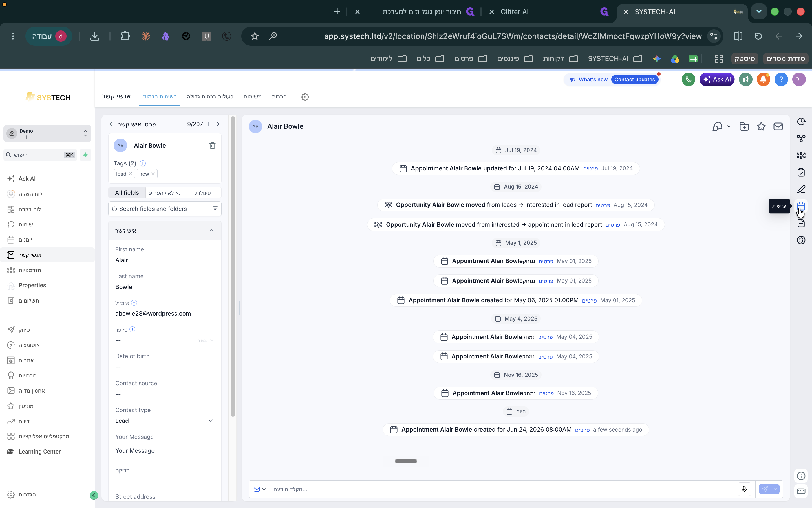Click info icon at bottom right
The width and height of the screenshot is (812, 508).
[x=801, y=476]
